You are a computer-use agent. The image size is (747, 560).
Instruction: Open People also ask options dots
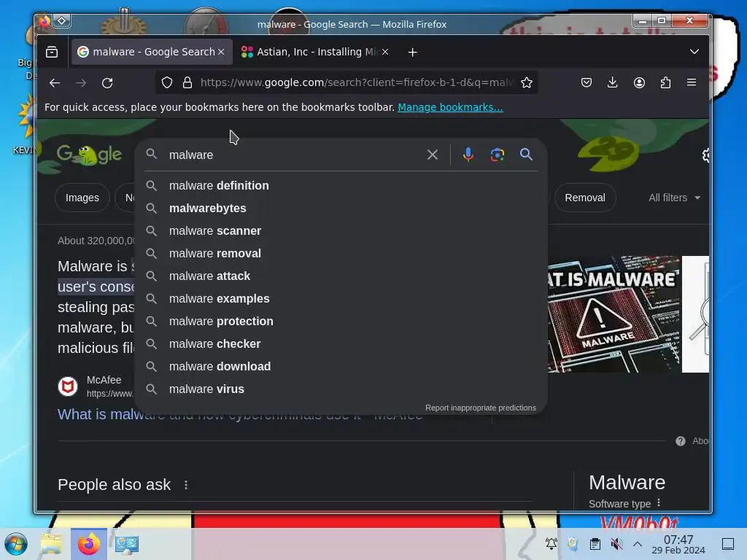point(186,485)
